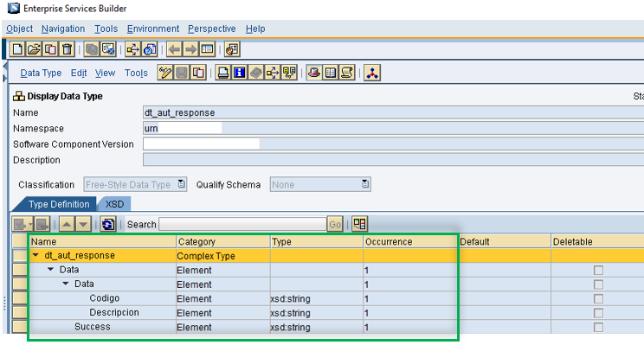
Task: Click the Open folder icon in top toolbar
Action: 34,49
